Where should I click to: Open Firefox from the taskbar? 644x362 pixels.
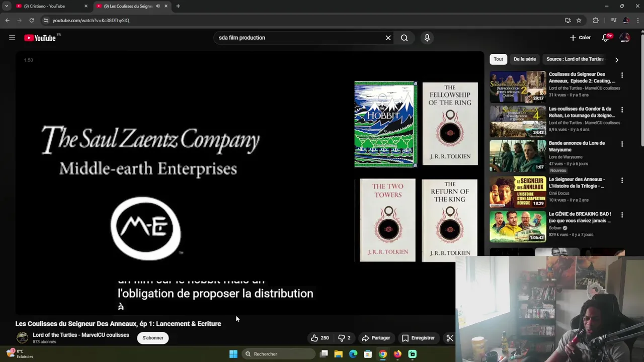397,354
